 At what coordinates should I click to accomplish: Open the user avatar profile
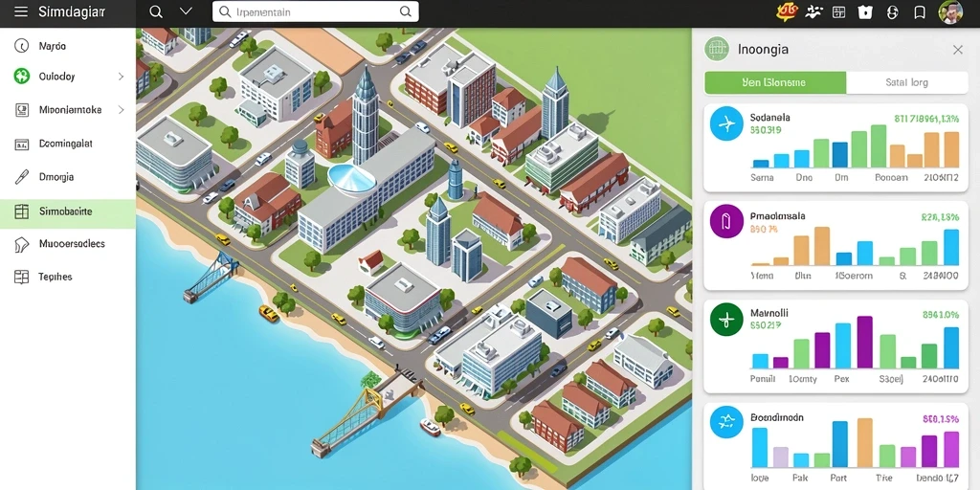(950, 11)
